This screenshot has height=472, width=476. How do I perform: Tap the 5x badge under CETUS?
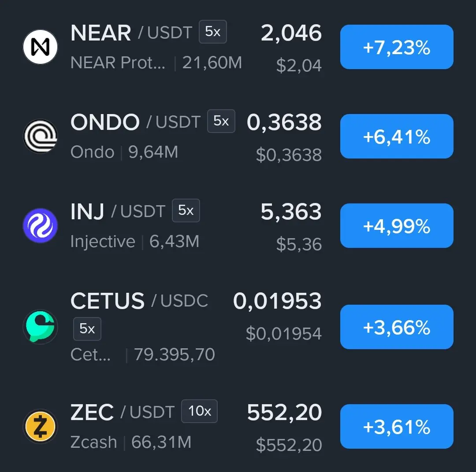click(87, 329)
